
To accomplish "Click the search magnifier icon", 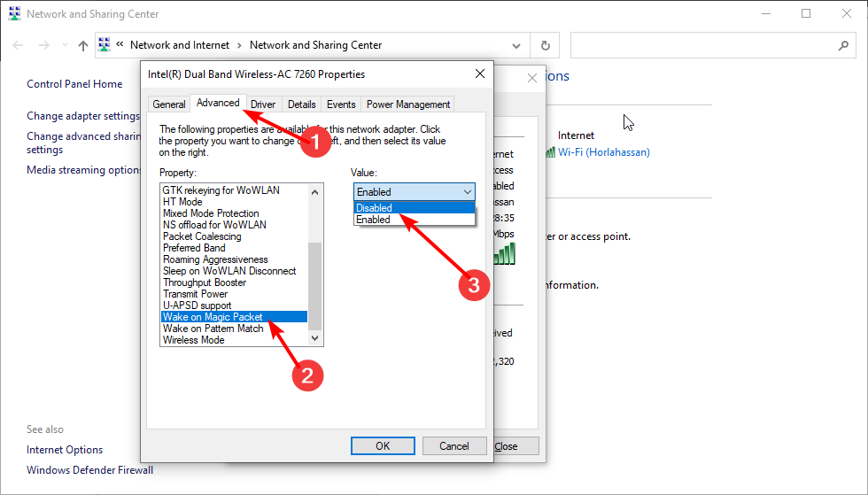I will pyautogui.click(x=843, y=45).
